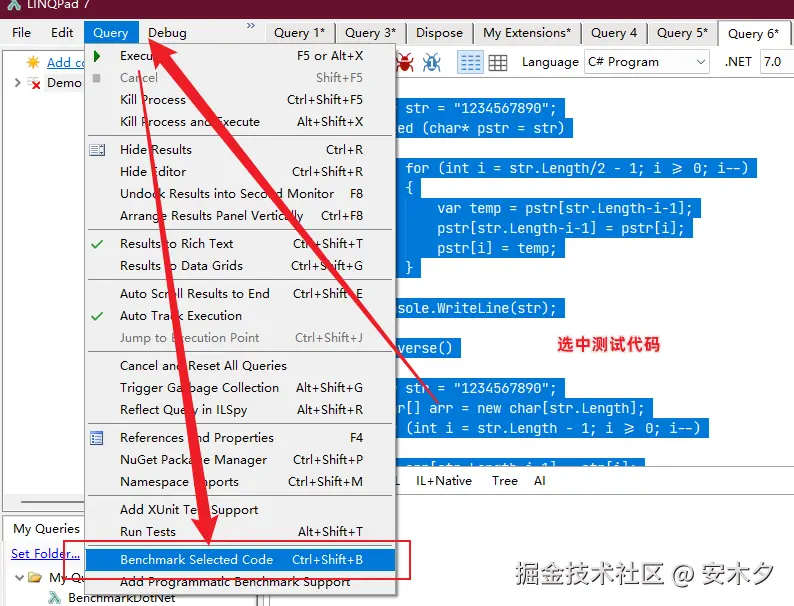Open the Edit menu
Viewport: 794px width, 606px height.
(x=62, y=32)
